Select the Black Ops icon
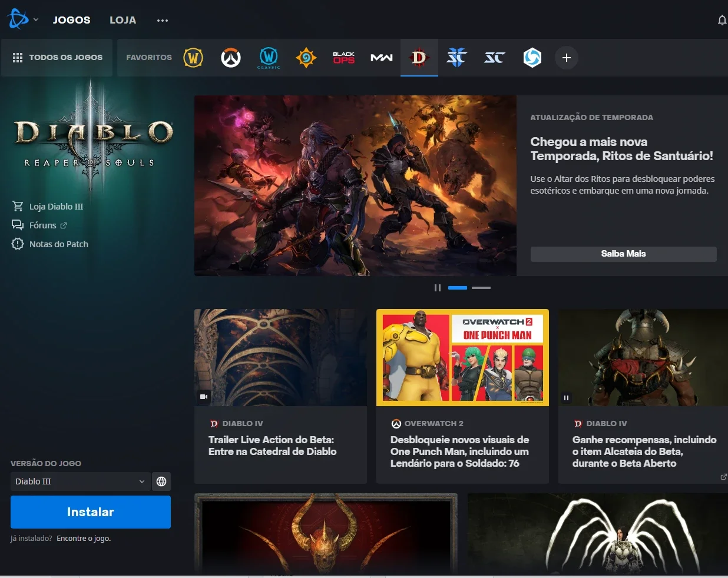 click(x=344, y=58)
